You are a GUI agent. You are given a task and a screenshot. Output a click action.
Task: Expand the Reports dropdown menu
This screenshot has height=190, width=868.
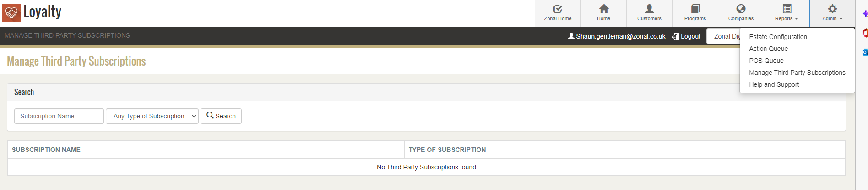click(787, 13)
